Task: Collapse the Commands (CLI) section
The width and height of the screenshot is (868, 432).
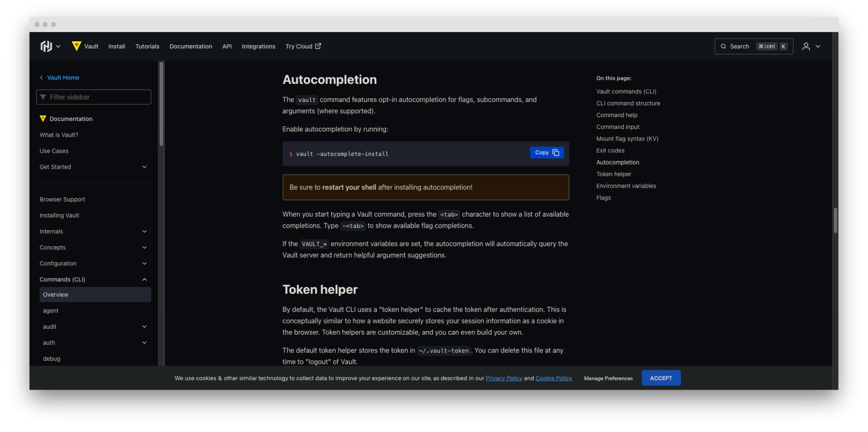Action: click(x=145, y=279)
